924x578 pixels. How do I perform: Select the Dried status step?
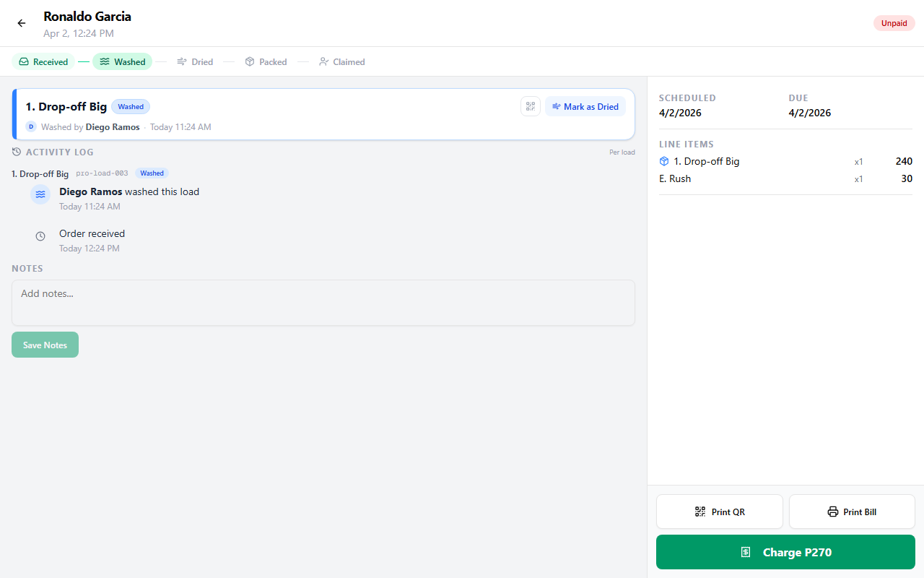(195, 62)
